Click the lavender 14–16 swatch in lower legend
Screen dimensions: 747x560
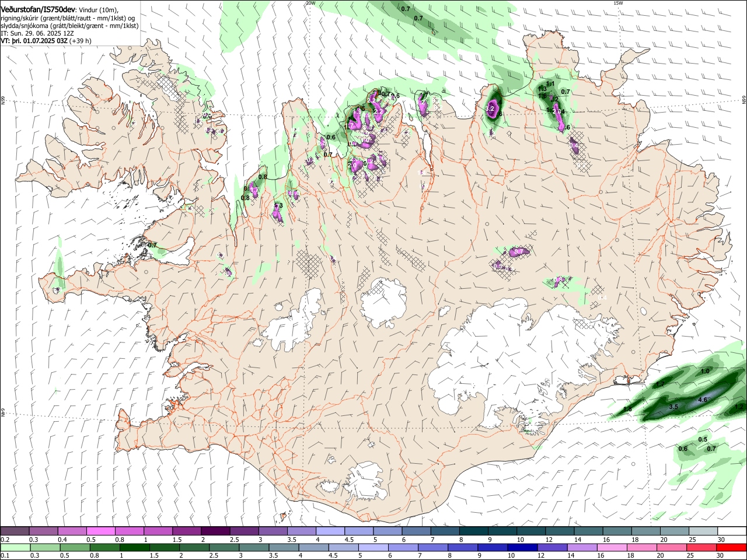[x=581, y=548]
